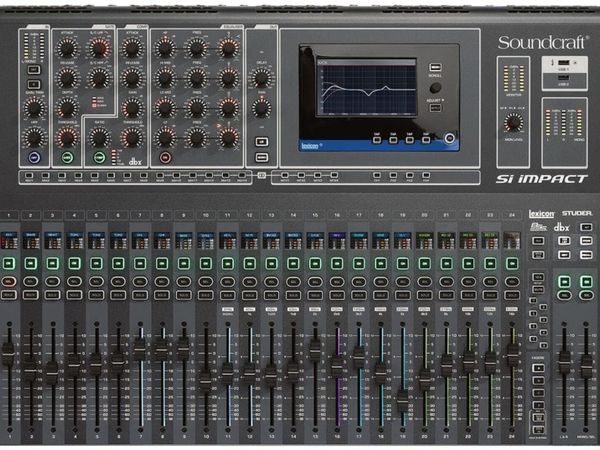Image resolution: width=600 pixels, height=450 pixels.
Task: Click the SCROLL button beside the touchscreen
Action: point(434,67)
